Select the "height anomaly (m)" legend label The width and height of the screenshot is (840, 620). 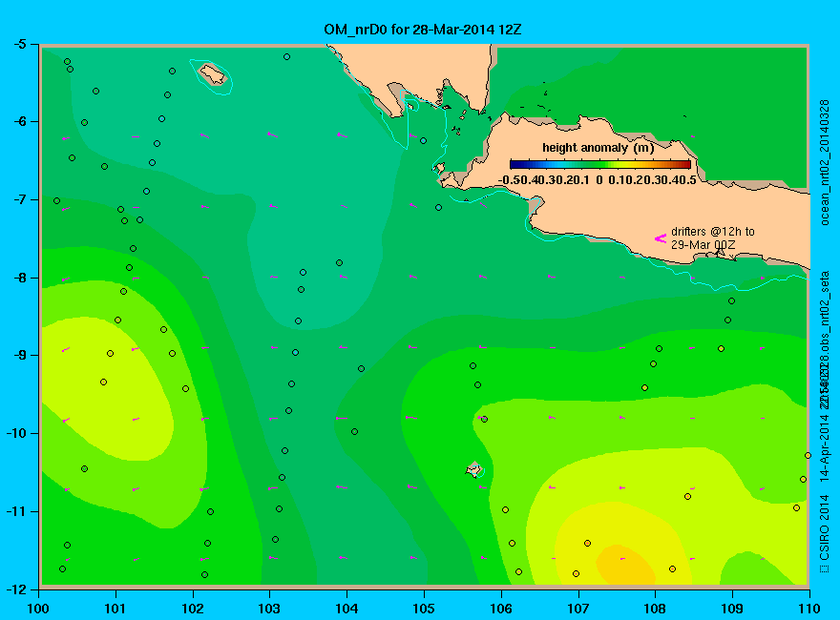[598, 148]
